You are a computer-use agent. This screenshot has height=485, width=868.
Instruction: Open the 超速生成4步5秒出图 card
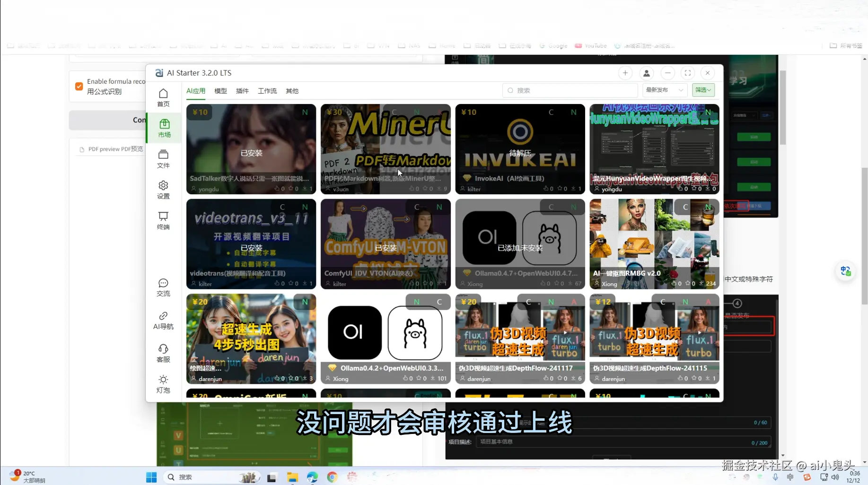(x=251, y=339)
